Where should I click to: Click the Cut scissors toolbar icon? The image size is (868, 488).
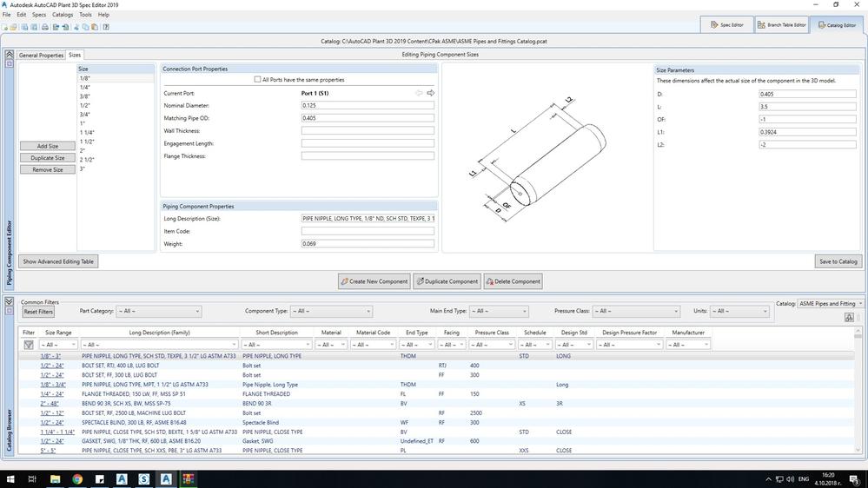pos(76,27)
